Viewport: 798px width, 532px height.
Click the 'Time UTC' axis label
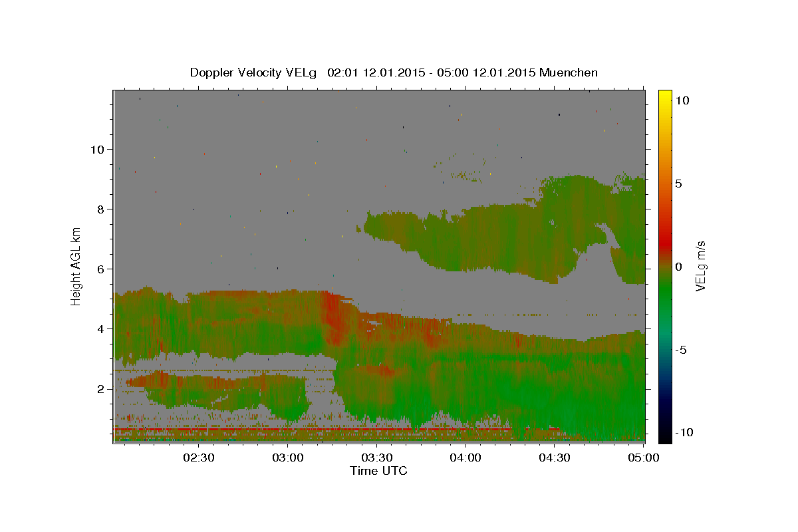378,471
